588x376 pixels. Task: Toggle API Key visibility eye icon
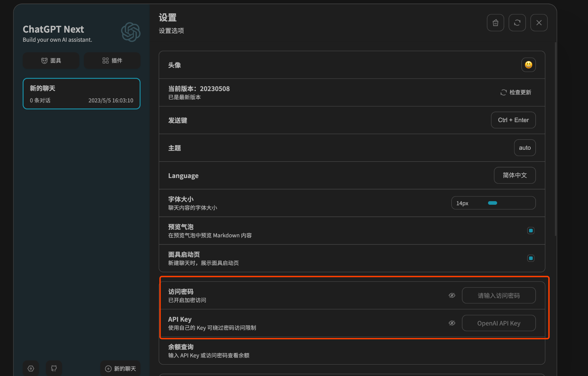click(x=452, y=323)
